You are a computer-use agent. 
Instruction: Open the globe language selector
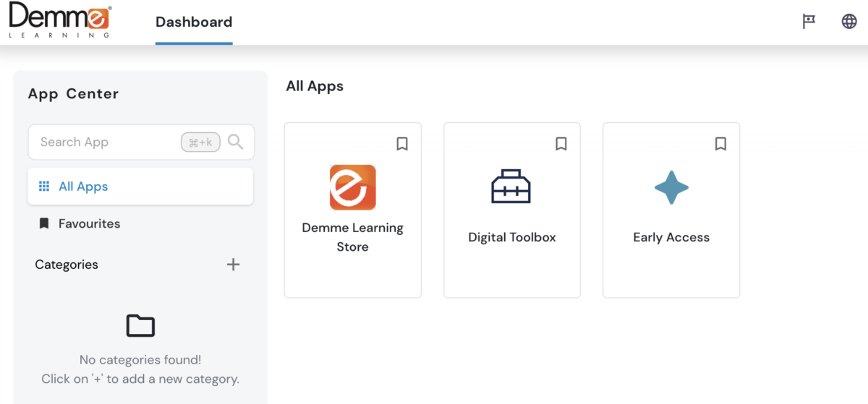point(849,22)
